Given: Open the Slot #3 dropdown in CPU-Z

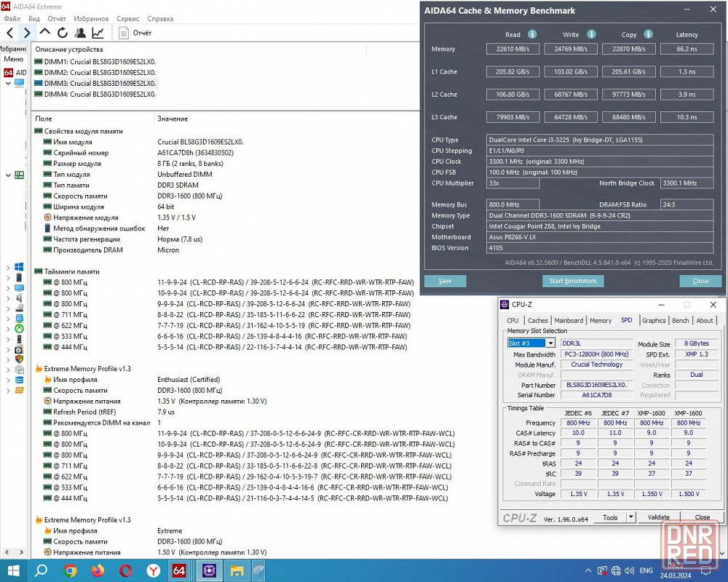Looking at the screenshot, I should [550, 343].
